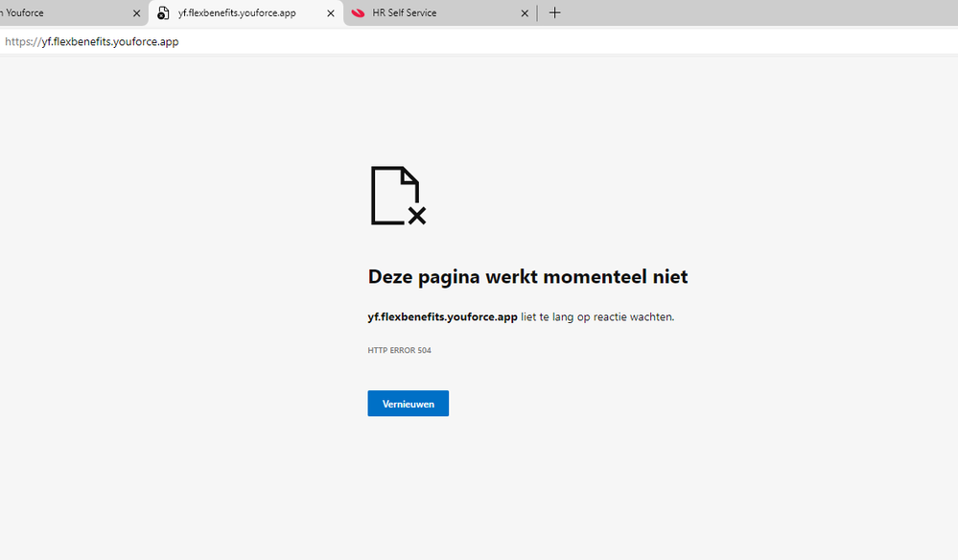Click the Vernieuwen reload button
The image size is (958, 560).
pyautogui.click(x=409, y=404)
